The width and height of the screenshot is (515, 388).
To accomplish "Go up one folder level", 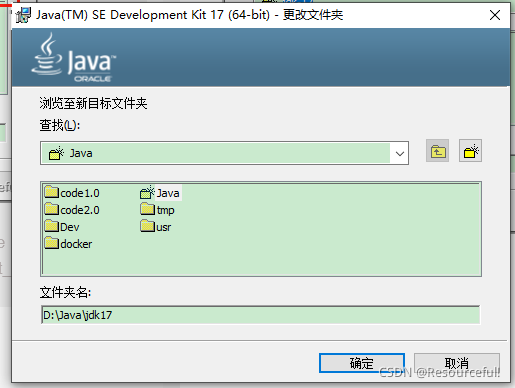I will click(437, 151).
